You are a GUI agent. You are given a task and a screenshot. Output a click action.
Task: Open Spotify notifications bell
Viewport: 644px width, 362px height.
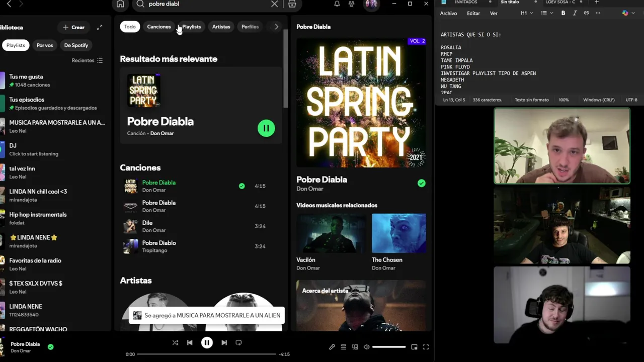click(x=337, y=4)
